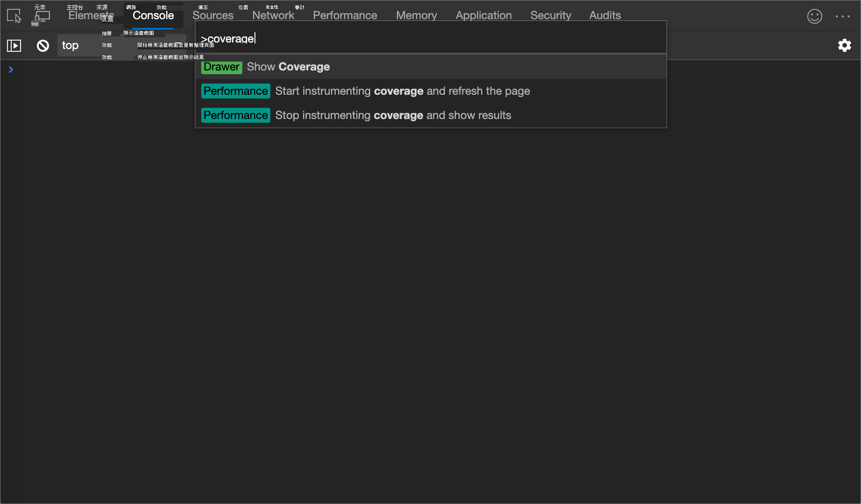Open console settings gear icon

coord(844,45)
